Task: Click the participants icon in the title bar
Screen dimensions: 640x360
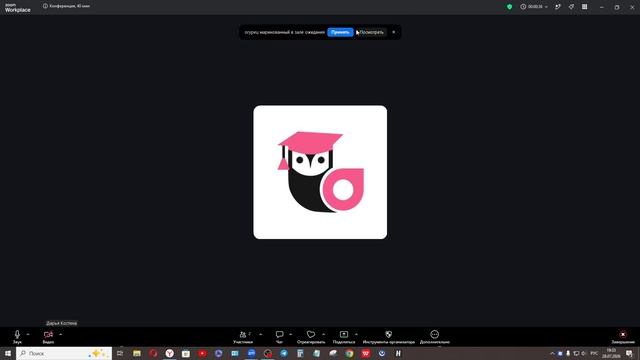Action: (x=558, y=7)
